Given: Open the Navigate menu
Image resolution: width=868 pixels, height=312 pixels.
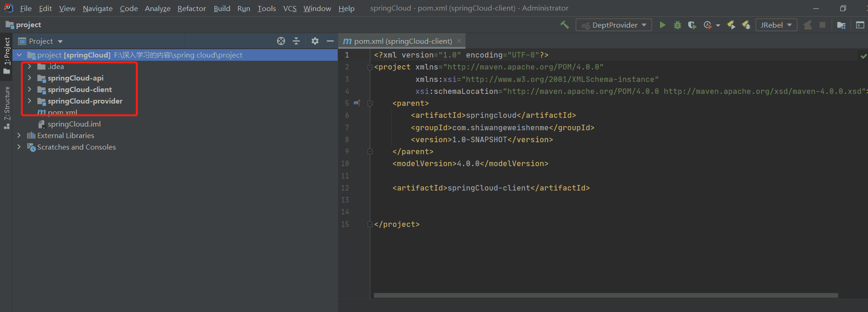Looking at the screenshot, I should pos(98,8).
